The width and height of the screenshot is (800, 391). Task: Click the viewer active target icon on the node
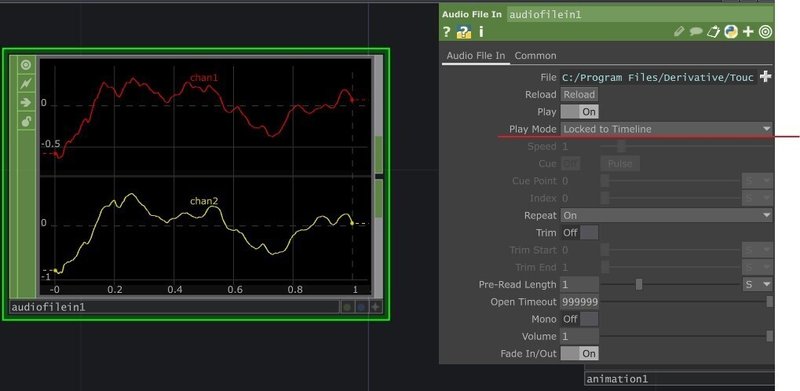[26, 65]
